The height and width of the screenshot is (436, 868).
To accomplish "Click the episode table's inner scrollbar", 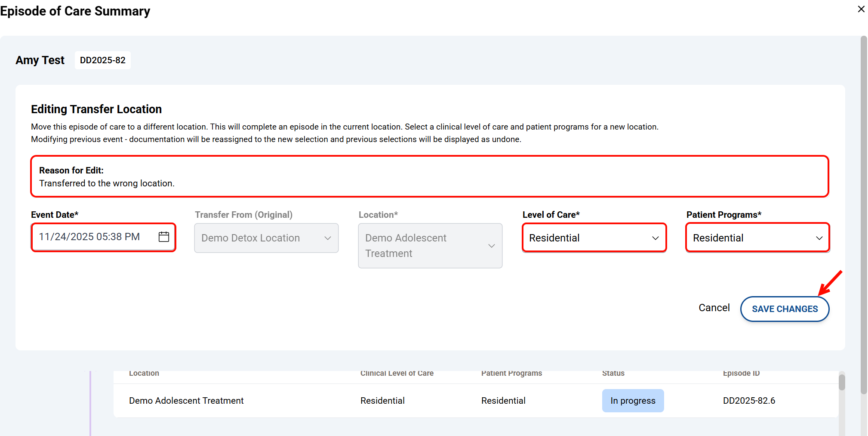I will pyautogui.click(x=842, y=382).
